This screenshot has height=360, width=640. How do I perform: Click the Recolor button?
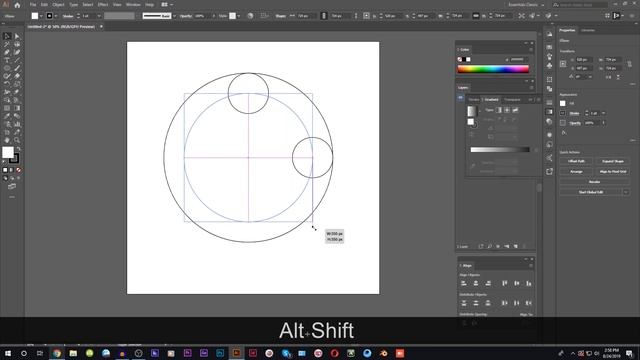click(594, 182)
